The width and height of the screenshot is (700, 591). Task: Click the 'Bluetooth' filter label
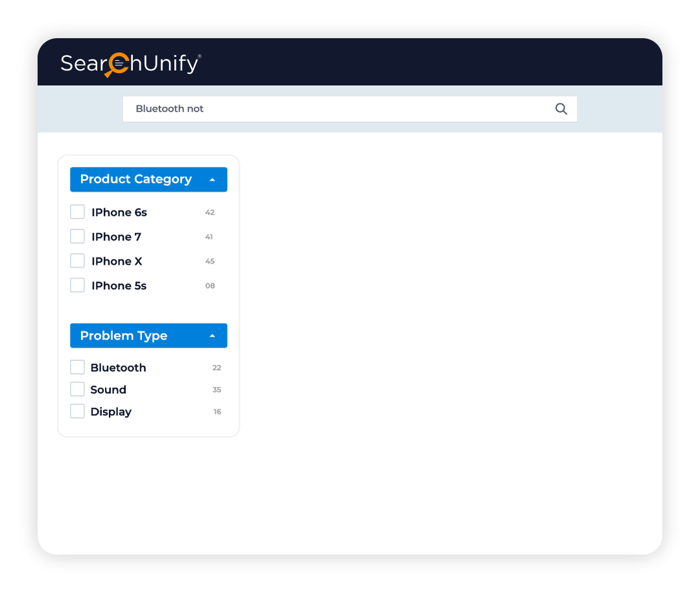point(119,368)
